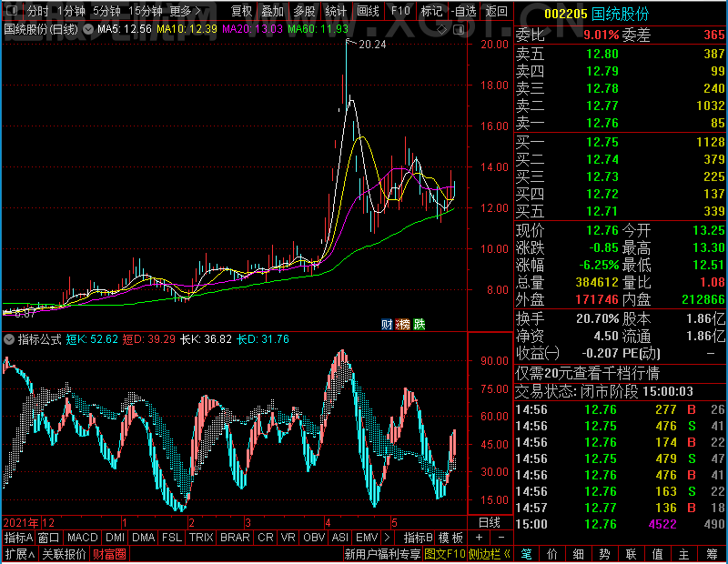Zoom in chart with plus button
The image size is (728, 564).
[480, 537]
